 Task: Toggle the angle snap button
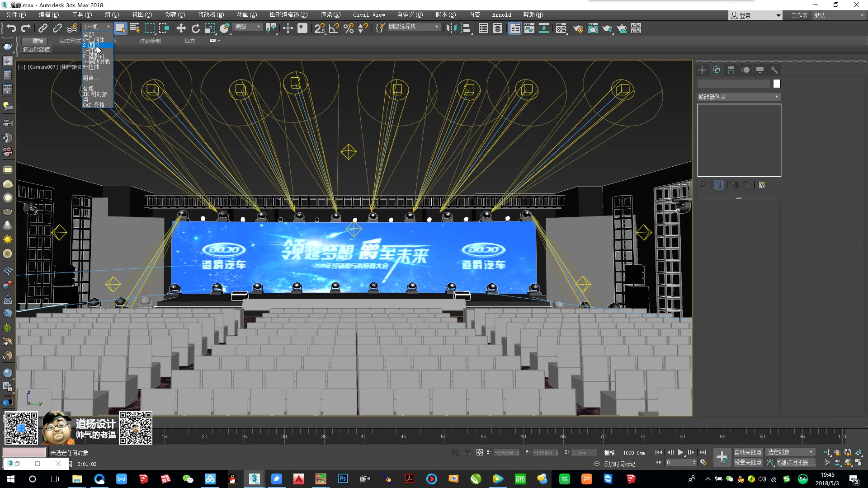(334, 28)
